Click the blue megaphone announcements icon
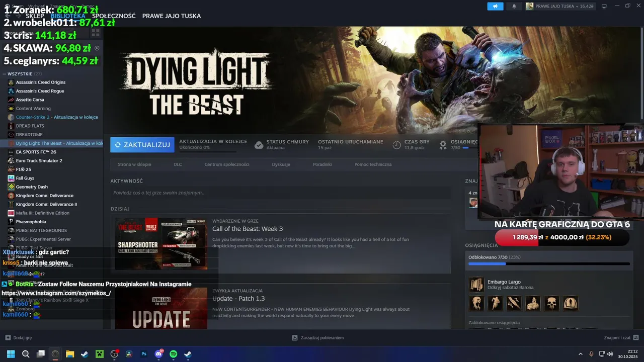 (x=495, y=6)
